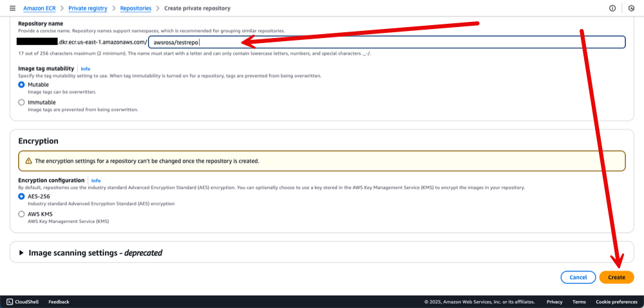Viewport: 644px width, 308px height.
Task: Select the Immutable radio option
Action: 21,102
